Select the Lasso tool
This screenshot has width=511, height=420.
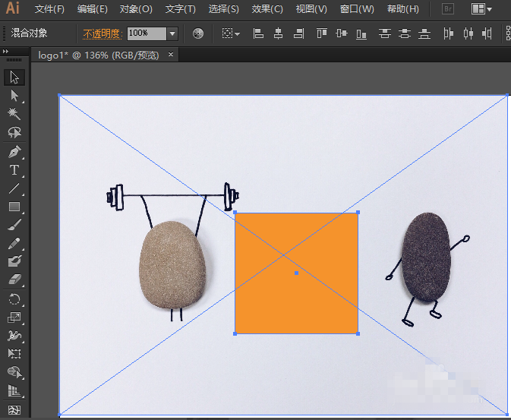[x=14, y=132]
